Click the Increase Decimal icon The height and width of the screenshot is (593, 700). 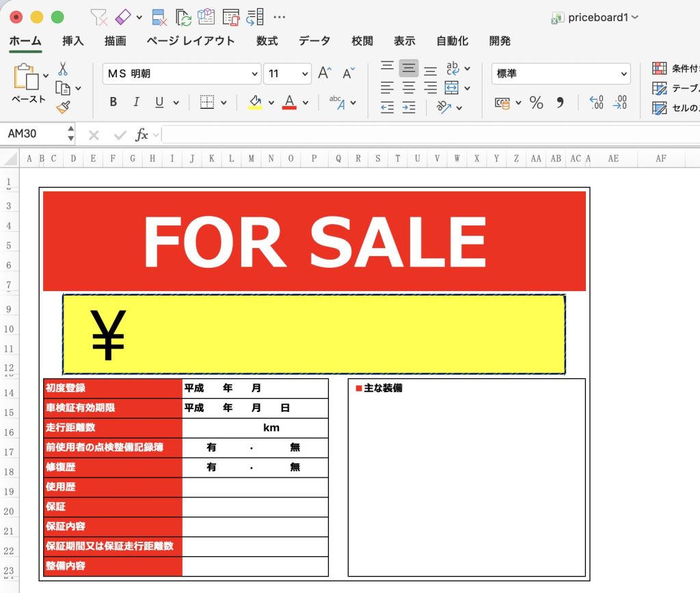point(596,102)
